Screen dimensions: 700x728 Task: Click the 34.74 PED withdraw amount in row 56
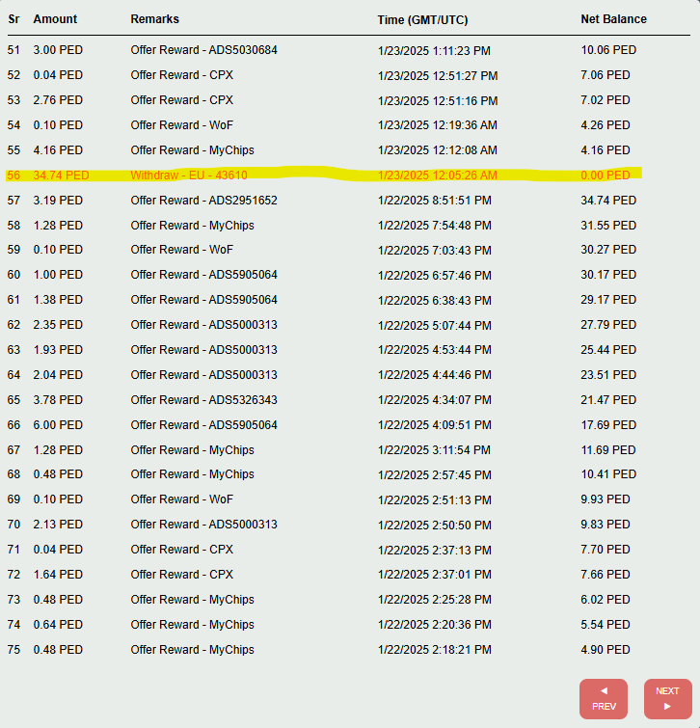pos(61,175)
